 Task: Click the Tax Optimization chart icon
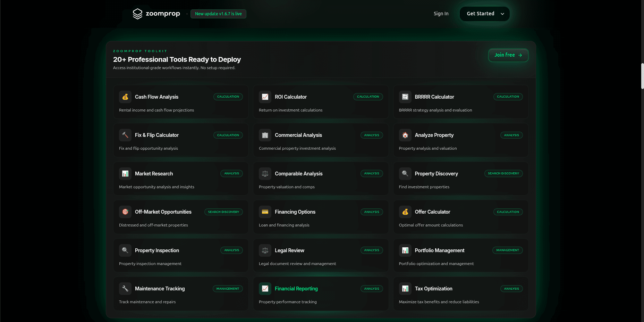[x=405, y=289]
